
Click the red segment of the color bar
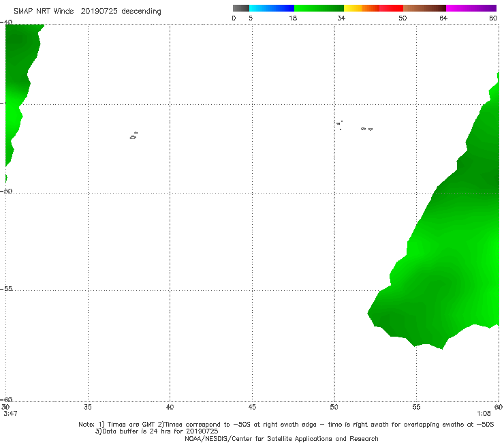click(x=391, y=8)
